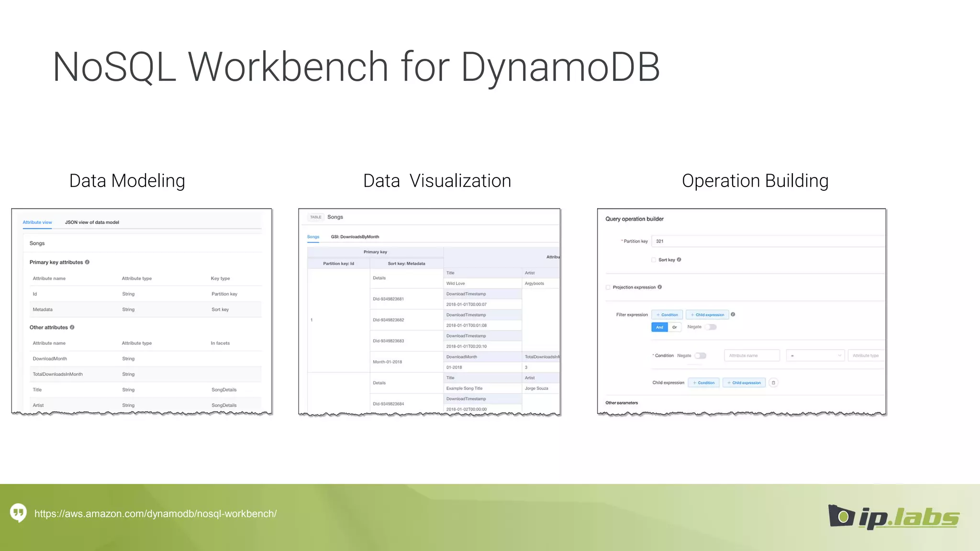
Task: Click the 'Partition key: Id' column header
Action: [x=339, y=264]
